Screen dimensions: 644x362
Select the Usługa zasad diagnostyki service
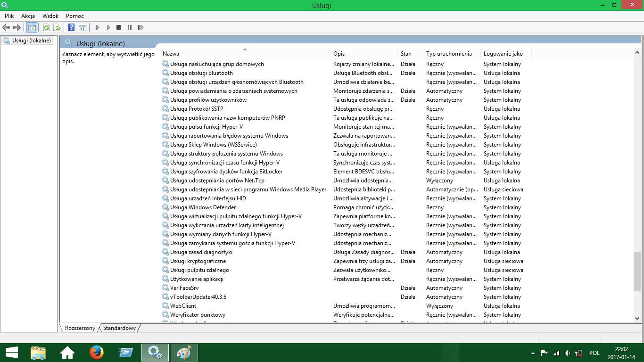347,252
